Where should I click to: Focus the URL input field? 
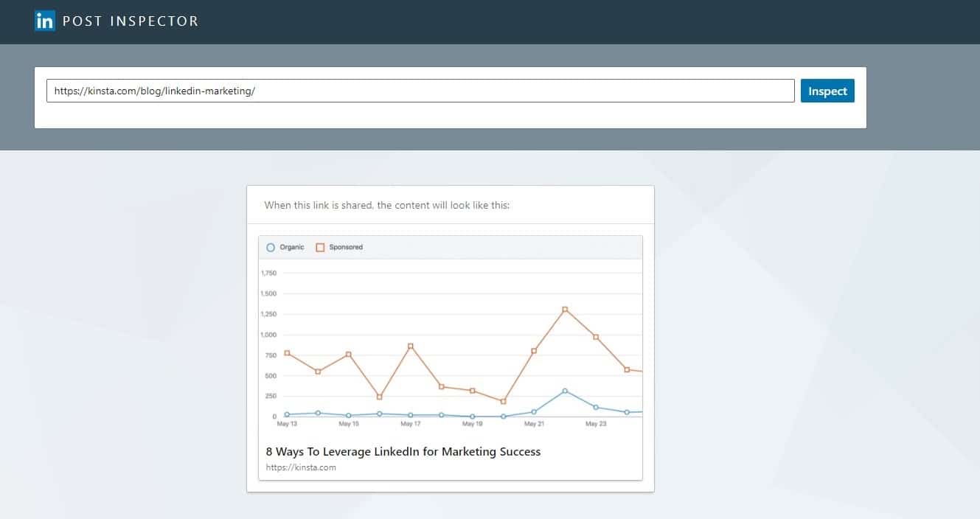click(x=420, y=91)
